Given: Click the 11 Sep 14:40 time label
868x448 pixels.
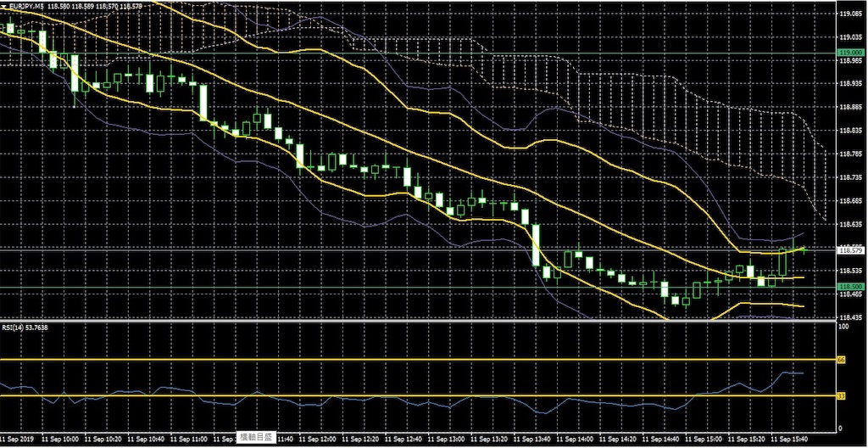Looking at the screenshot, I should coord(660,439).
